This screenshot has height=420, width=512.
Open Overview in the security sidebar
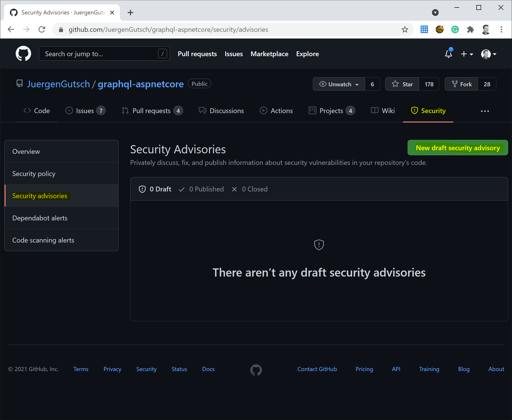pos(61,151)
